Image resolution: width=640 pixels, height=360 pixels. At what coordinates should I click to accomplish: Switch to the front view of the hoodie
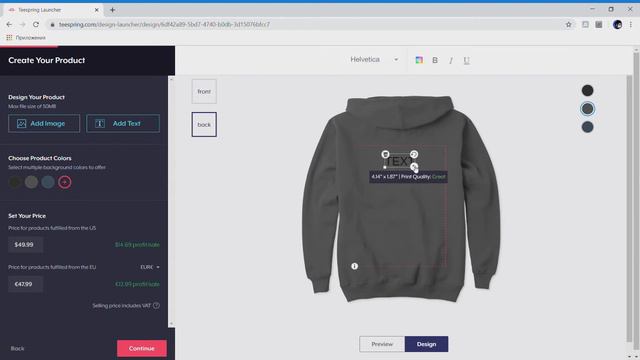tap(204, 91)
